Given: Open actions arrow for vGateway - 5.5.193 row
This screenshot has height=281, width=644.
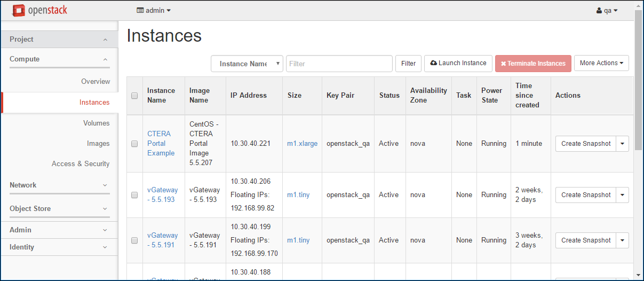Looking at the screenshot, I should click(x=623, y=195).
